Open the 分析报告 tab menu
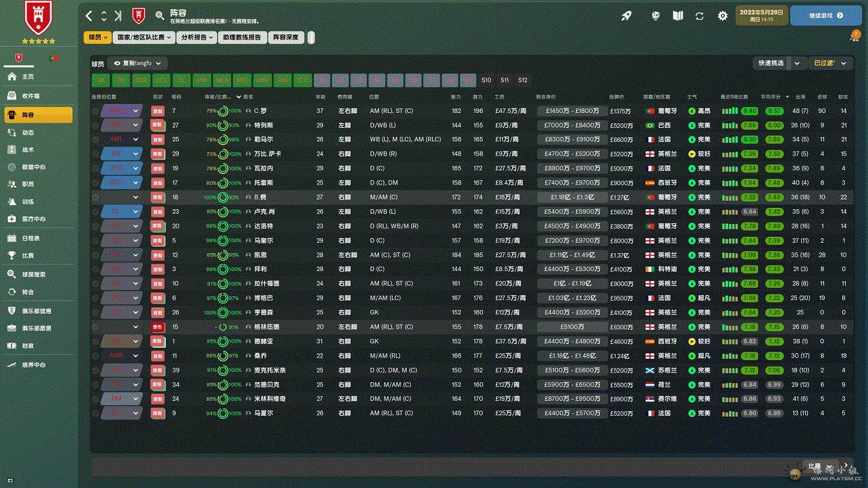Screen dimensions: 868x488 (x=196, y=37)
